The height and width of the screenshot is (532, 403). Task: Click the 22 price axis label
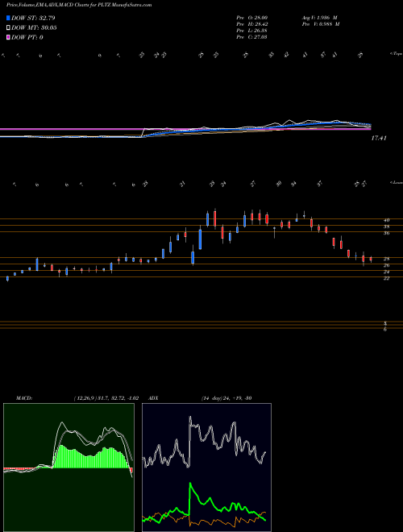pyautogui.click(x=386, y=278)
